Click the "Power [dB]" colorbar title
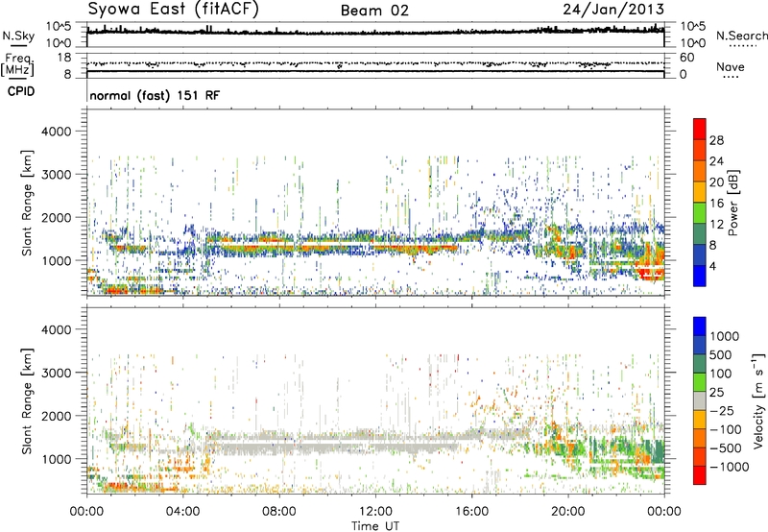 pos(733,203)
